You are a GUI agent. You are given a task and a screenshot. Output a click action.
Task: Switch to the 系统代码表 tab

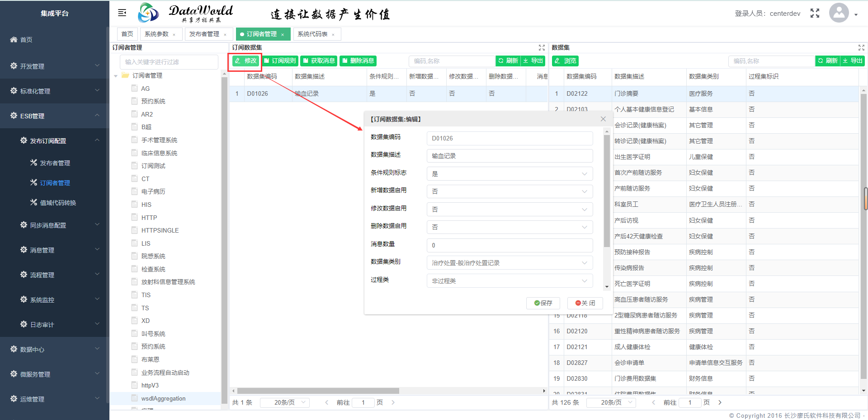pyautogui.click(x=317, y=34)
